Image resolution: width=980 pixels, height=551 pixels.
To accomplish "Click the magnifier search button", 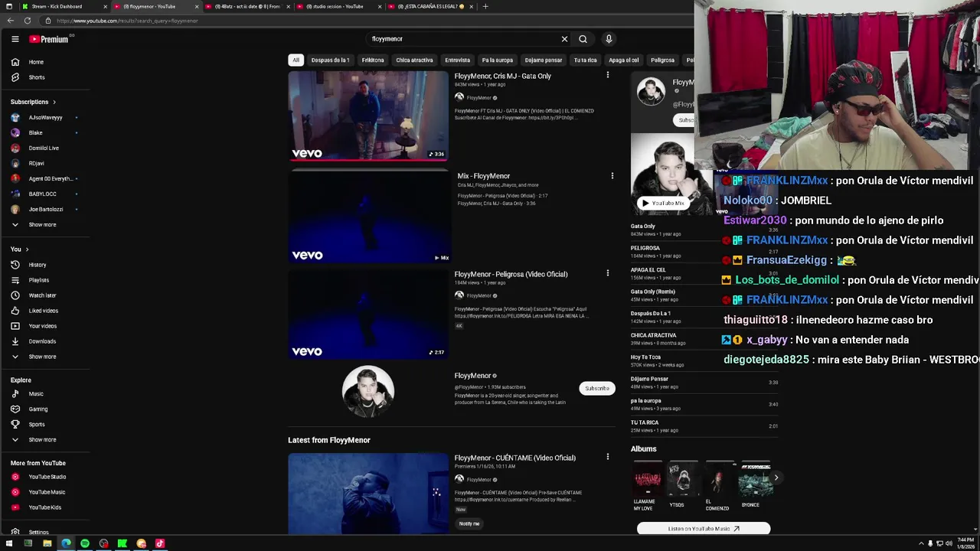I will (x=583, y=39).
